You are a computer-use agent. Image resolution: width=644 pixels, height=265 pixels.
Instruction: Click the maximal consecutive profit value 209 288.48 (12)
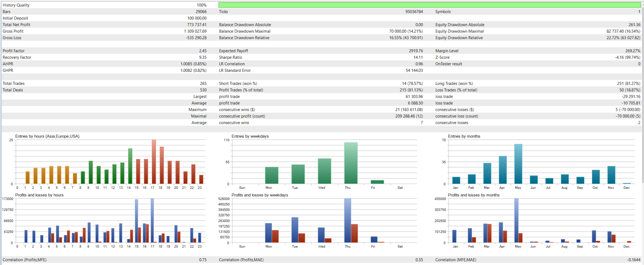[x=409, y=116]
